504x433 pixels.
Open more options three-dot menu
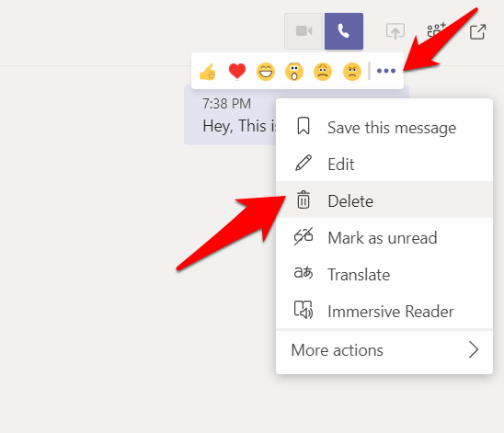(x=386, y=71)
